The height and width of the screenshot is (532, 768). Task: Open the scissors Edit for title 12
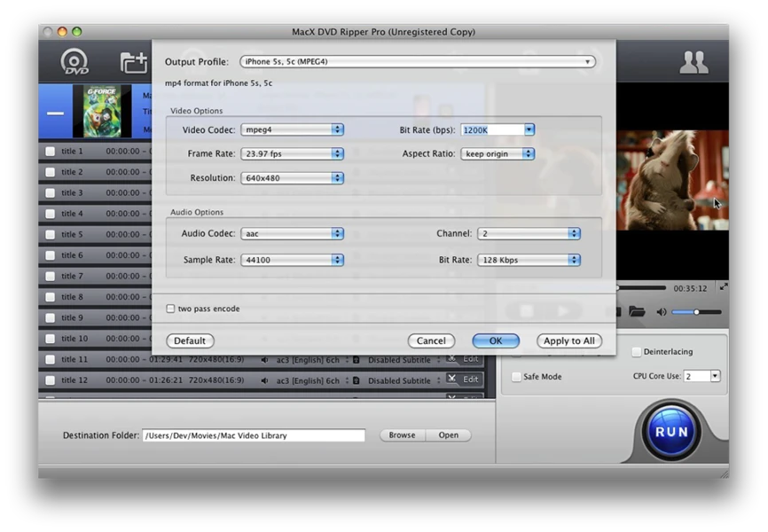coord(465,379)
